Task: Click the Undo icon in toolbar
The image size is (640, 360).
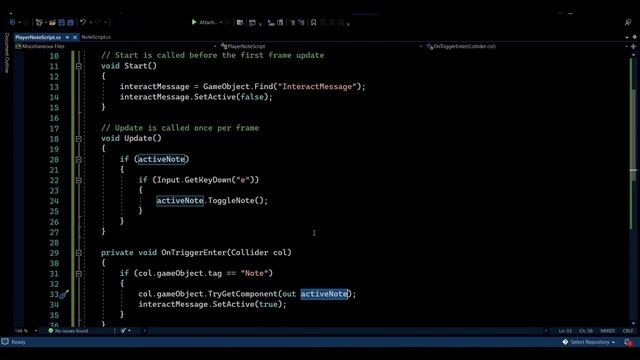Action: (83, 22)
